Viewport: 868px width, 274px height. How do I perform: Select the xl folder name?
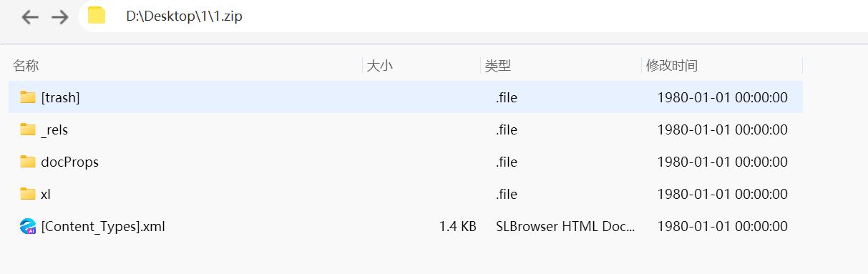point(46,194)
